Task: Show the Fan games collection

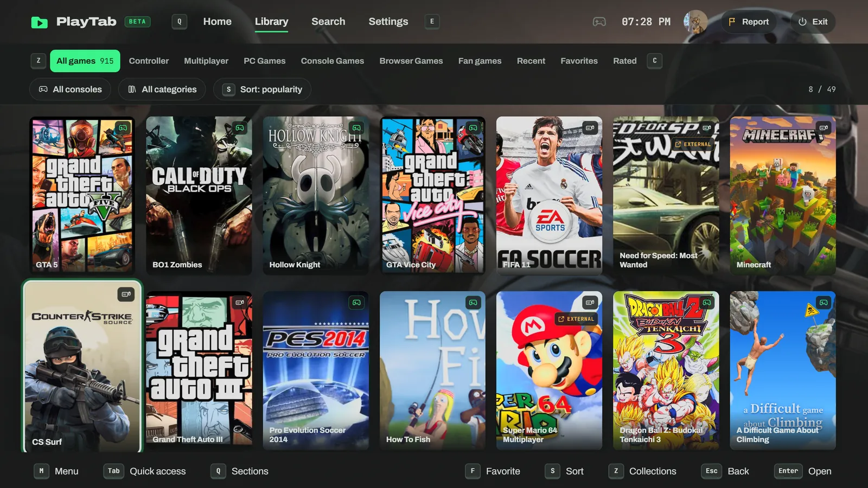Action: (480, 61)
